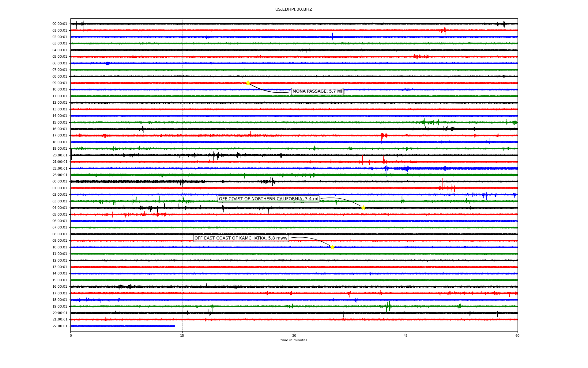Click the second 00:00:01 label mid-plot

pyautogui.click(x=60, y=182)
